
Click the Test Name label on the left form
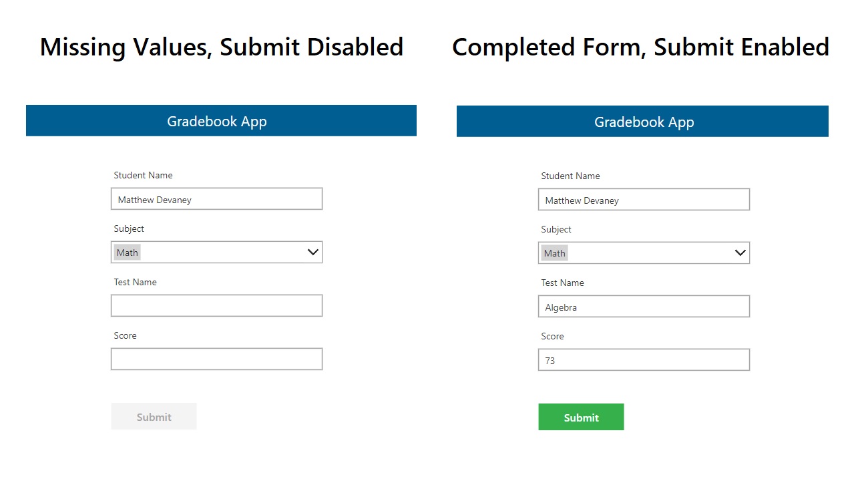click(134, 282)
